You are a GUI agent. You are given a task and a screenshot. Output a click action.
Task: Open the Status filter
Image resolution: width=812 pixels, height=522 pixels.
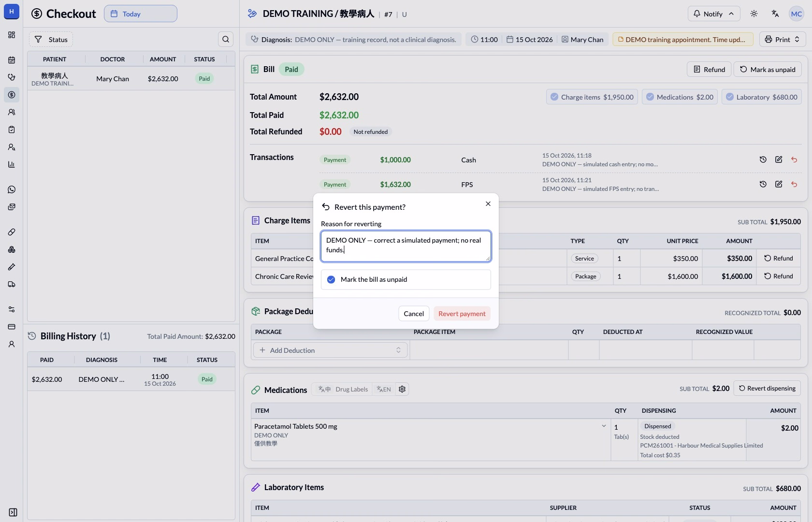click(x=51, y=39)
